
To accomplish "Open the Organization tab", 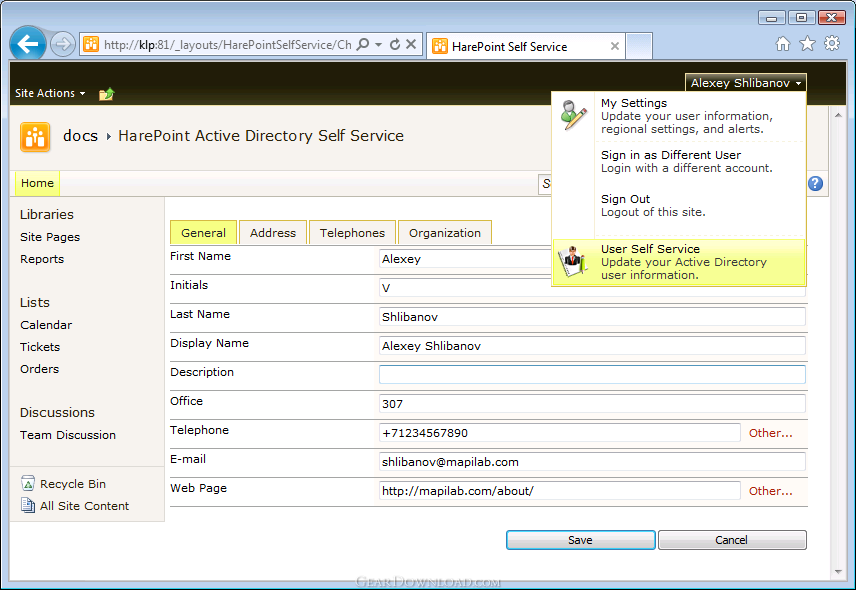I will (445, 233).
